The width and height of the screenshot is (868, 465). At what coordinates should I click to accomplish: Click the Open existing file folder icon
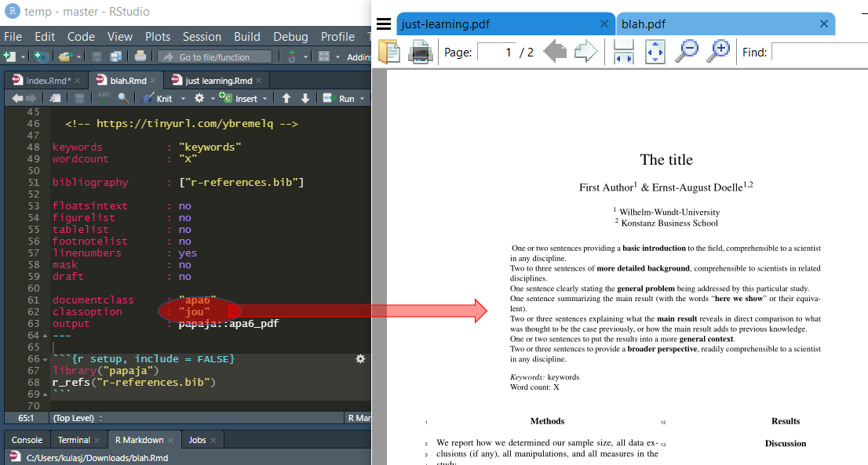click(65, 56)
